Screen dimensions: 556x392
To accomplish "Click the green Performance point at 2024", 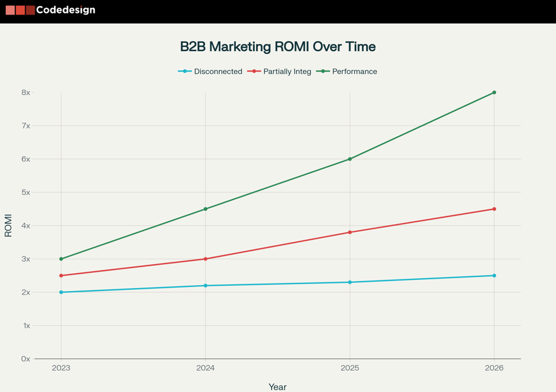I will (205, 209).
